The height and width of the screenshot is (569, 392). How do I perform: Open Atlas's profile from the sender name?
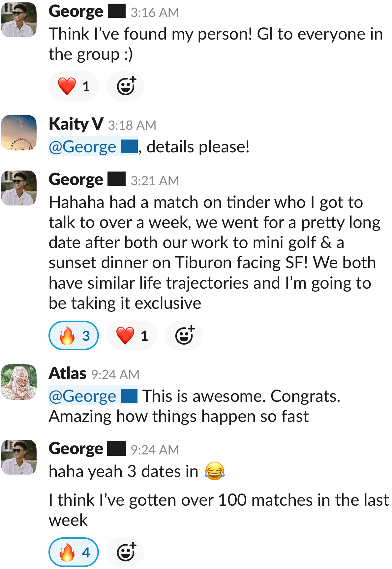click(x=67, y=374)
